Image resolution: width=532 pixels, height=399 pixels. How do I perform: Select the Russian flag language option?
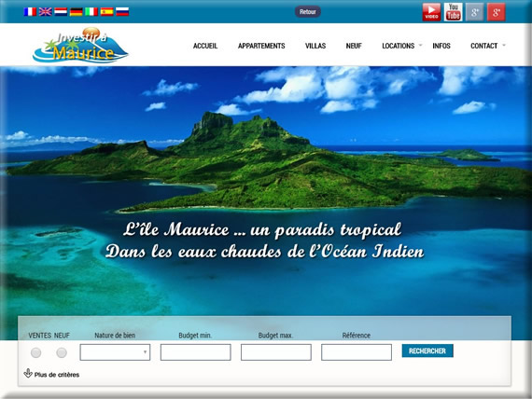pyautogui.click(x=122, y=12)
